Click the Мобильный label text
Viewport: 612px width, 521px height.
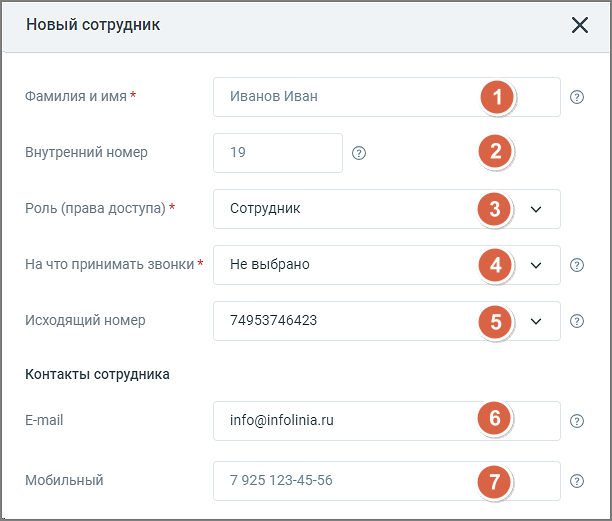tap(64, 480)
